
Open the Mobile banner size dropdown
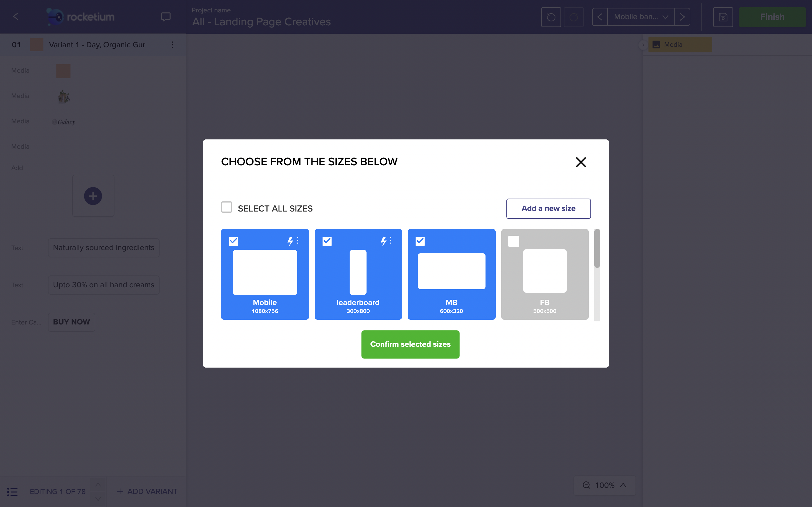(641, 17)
